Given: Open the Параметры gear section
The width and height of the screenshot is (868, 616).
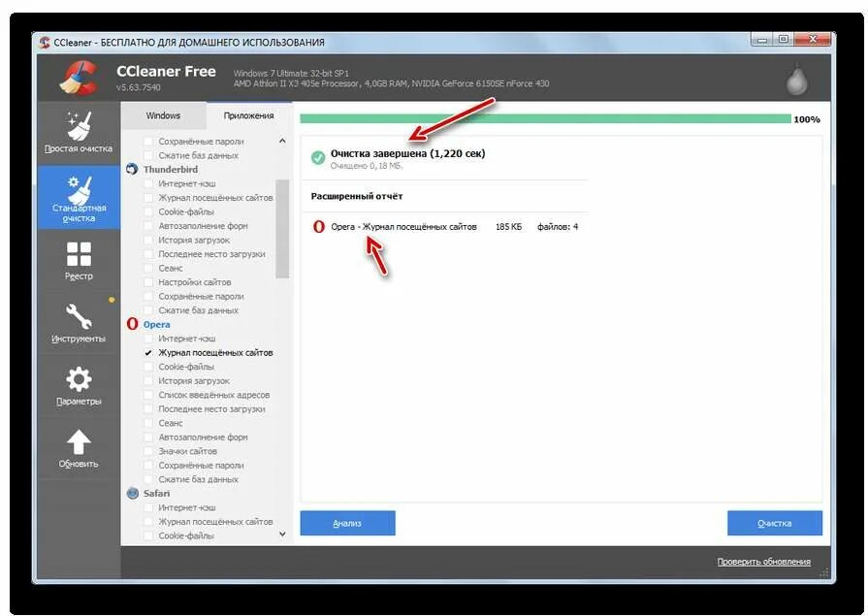Looking at the screenshot, I should (79, 386).
